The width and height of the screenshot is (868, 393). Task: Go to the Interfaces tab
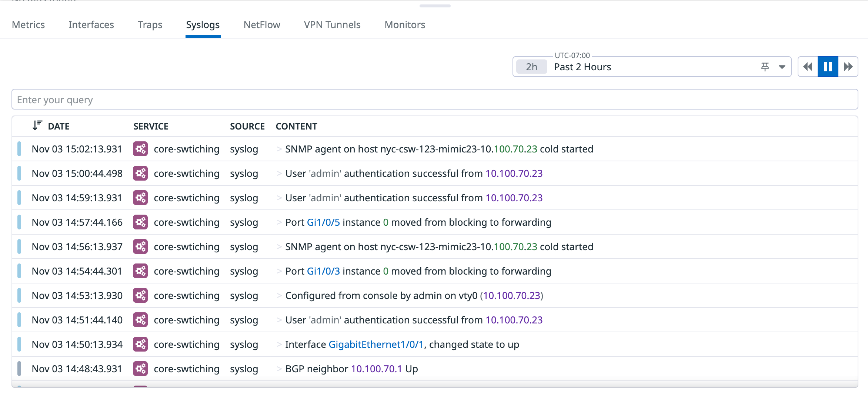tap(91, 25)
